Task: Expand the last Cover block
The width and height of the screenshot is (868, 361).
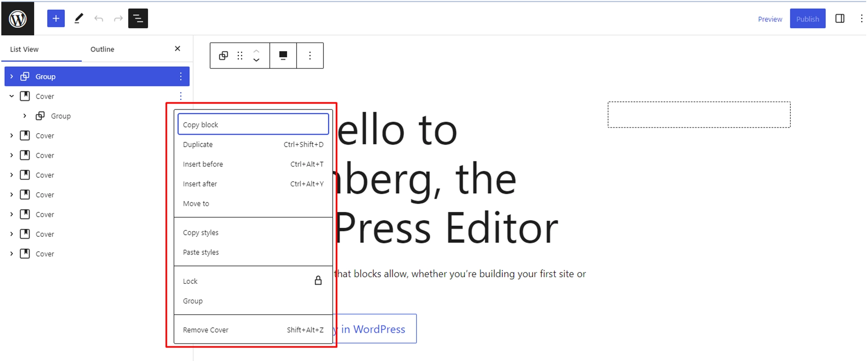Action: click(11, 254)
